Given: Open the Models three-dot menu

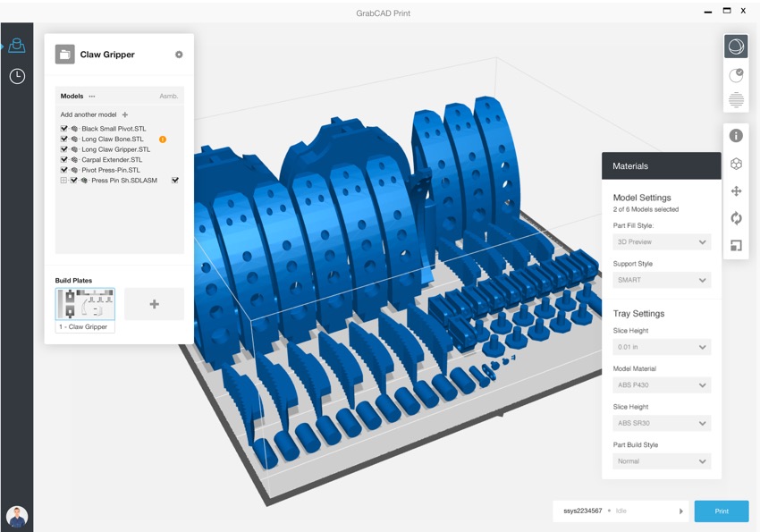Looking at the screenshot, I should [92, 97].
